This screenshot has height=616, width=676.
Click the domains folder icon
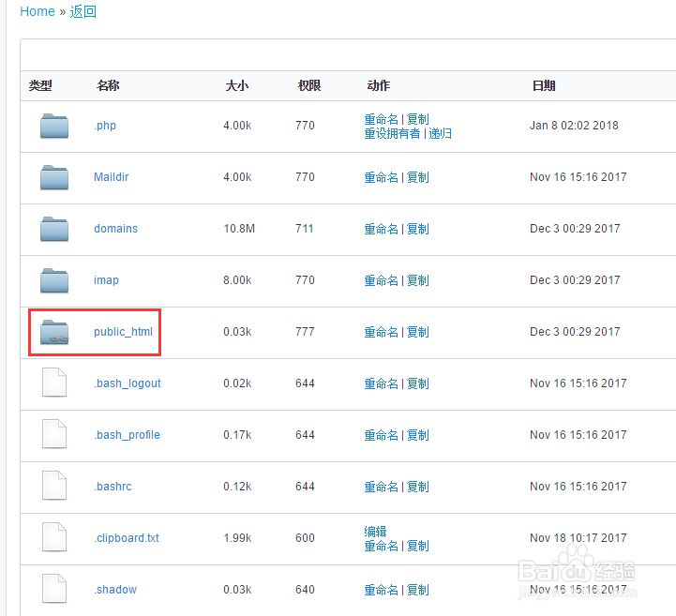[54, 229]
